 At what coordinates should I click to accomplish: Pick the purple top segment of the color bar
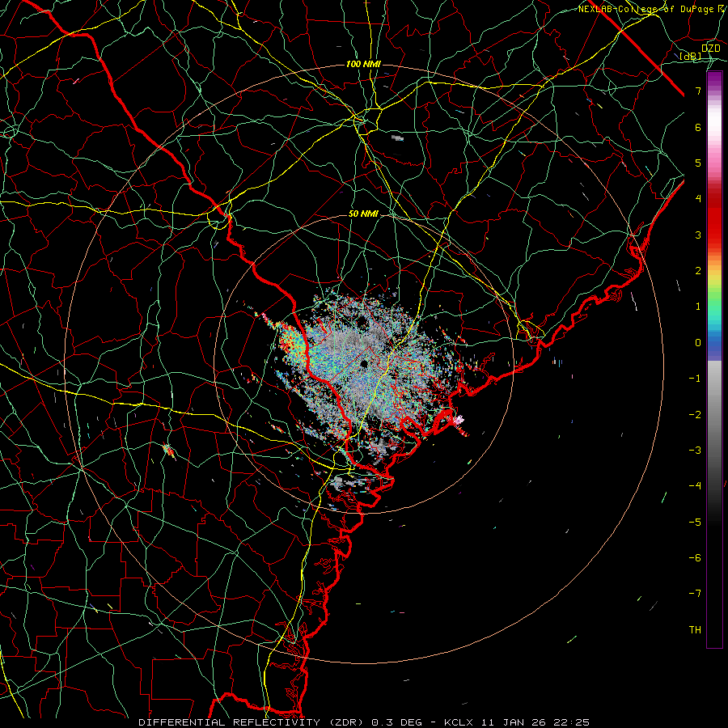click(714, 79)
